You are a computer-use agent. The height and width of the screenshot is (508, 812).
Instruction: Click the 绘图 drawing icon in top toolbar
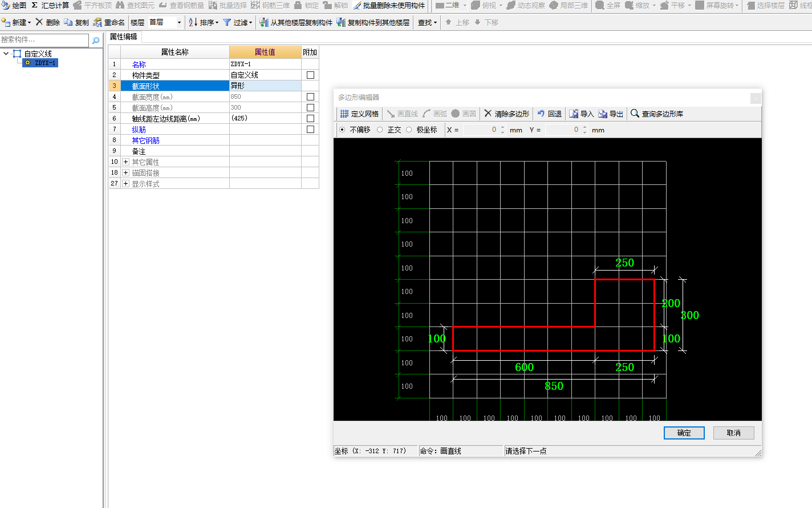point(5,5)
